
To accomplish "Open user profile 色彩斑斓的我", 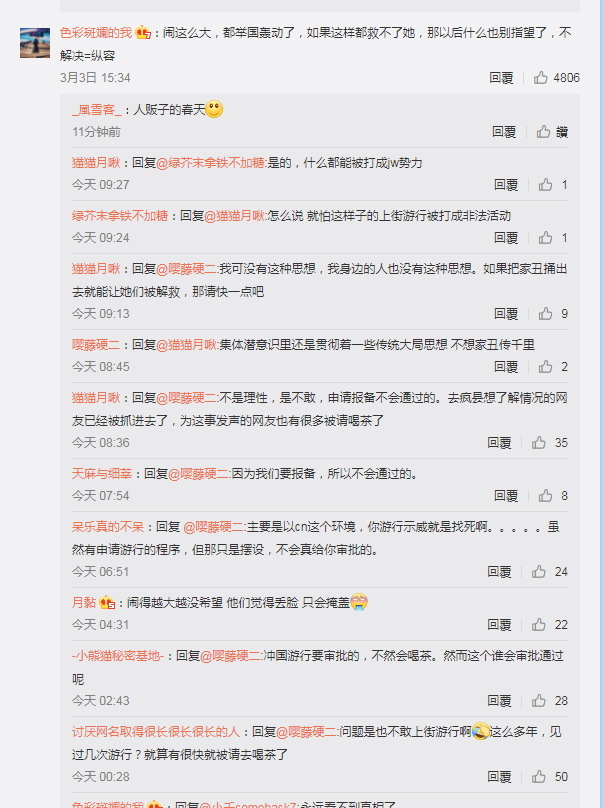I will click(96, 33).
